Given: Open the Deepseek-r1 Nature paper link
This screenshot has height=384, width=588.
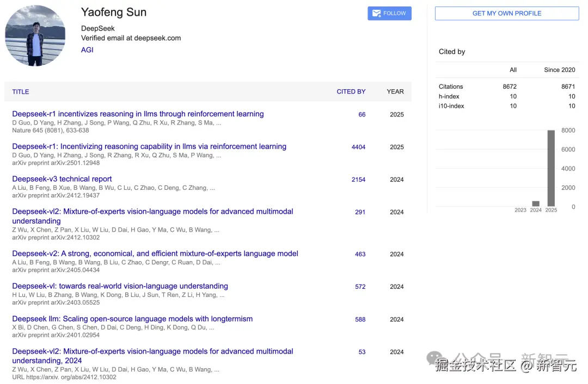Looking at the screenshot, I should click(x=138, y=114).
